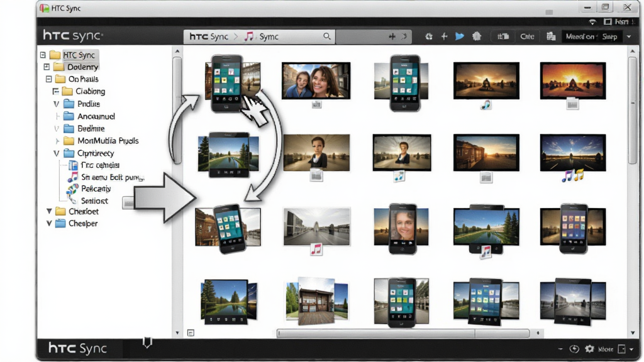Viewport: 644px width, 362px height.
Task: Click the music badge under the sunset silhouette thumbnail
Action: tap(486, 105)
